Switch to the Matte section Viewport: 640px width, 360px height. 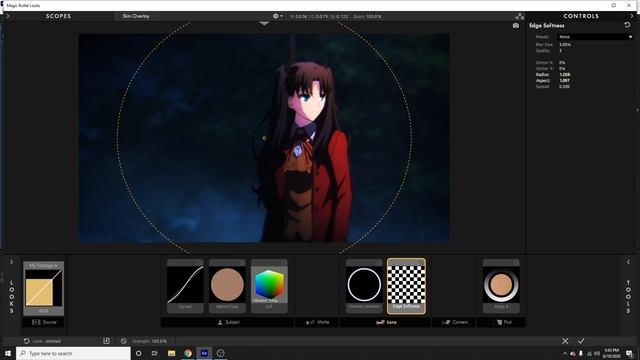[x=318, y=322]
